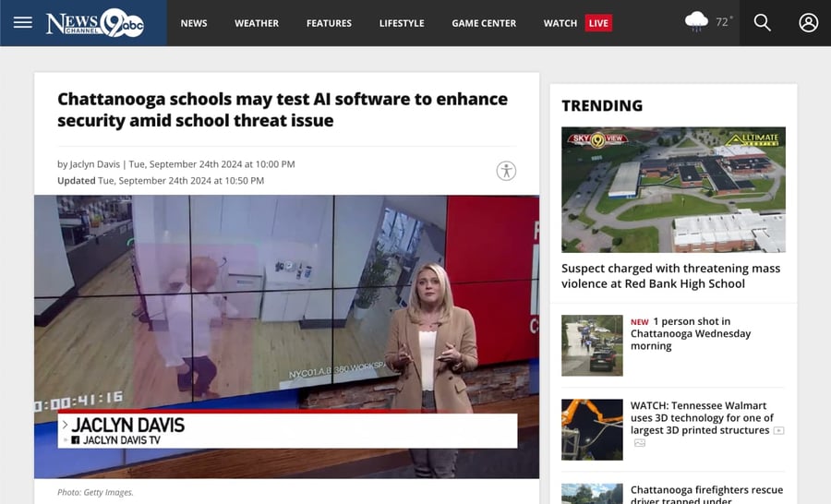Viewport: 831px width, 504px height.
Task: Click the user account profile icon
Action: (808, 22)
